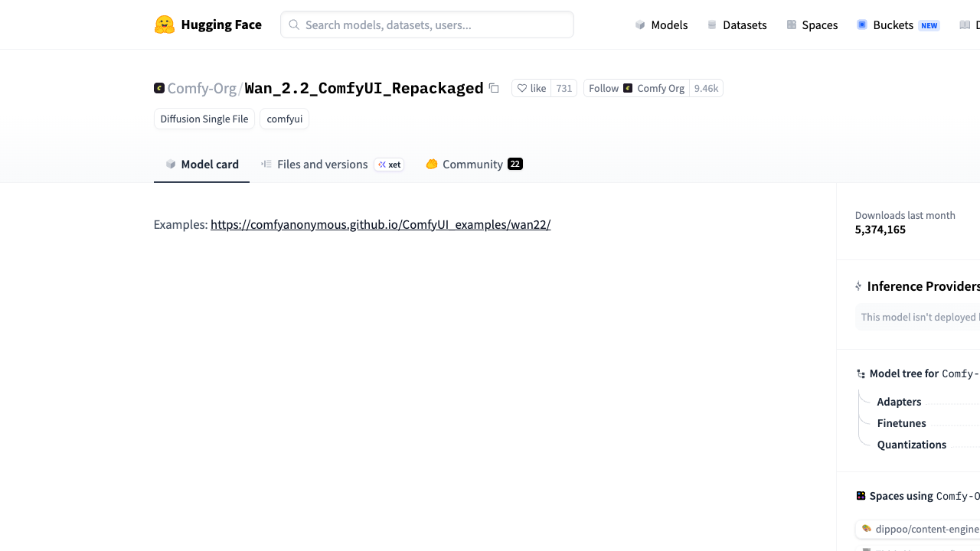980x551 pixels.
Task: Open the Model card tab
Action: tap(201, 164)
